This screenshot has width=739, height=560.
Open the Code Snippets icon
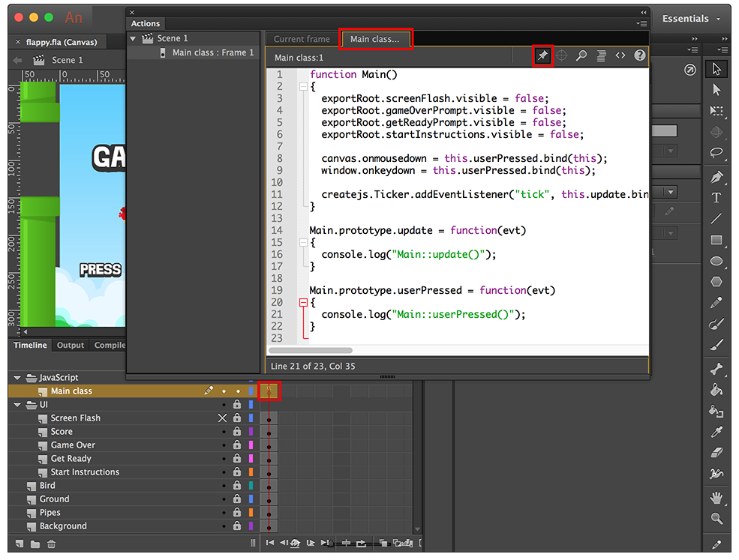620,55
